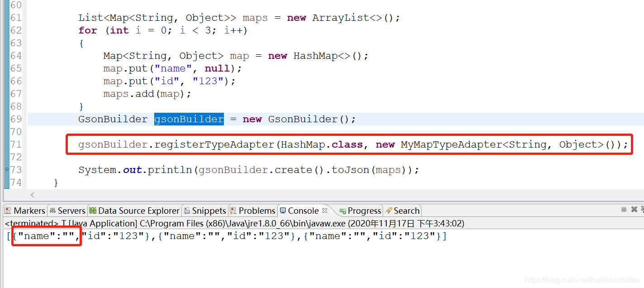644x288 pixels.
Task: Click the "name" string on line 65
Action: 173,68
